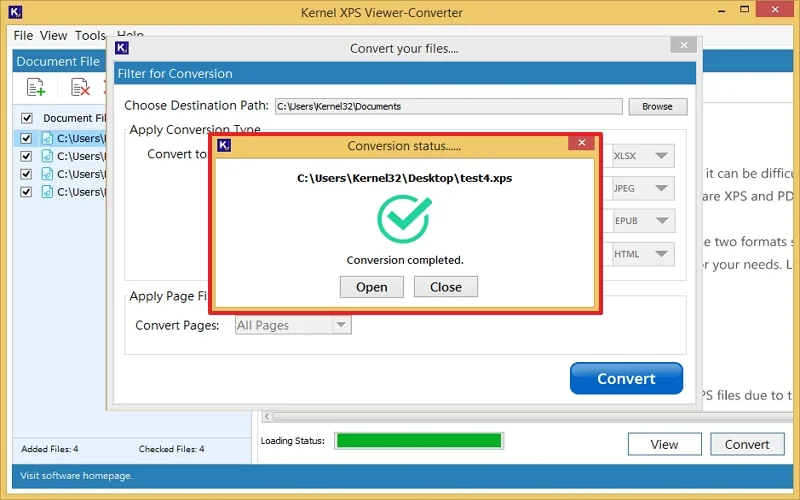Screen dimensions: 800x500
Task: Expand the HTML format dropdown
Action: [661, 254]
